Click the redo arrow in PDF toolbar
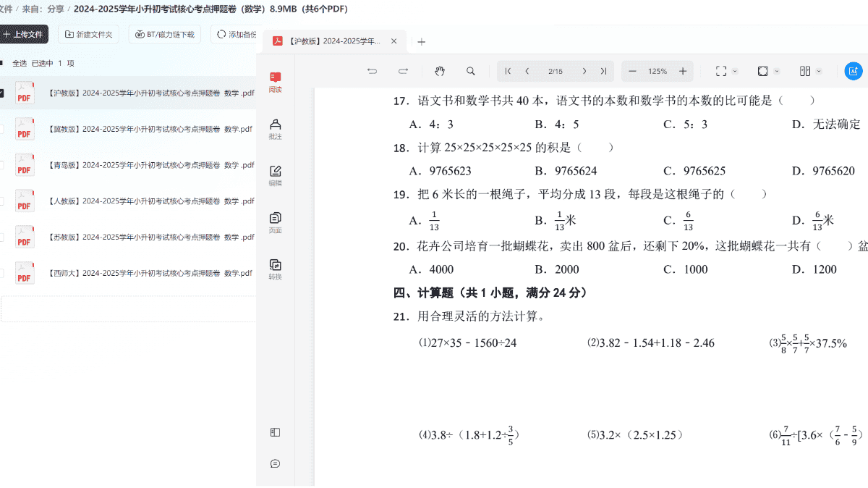 click(404, 71)
